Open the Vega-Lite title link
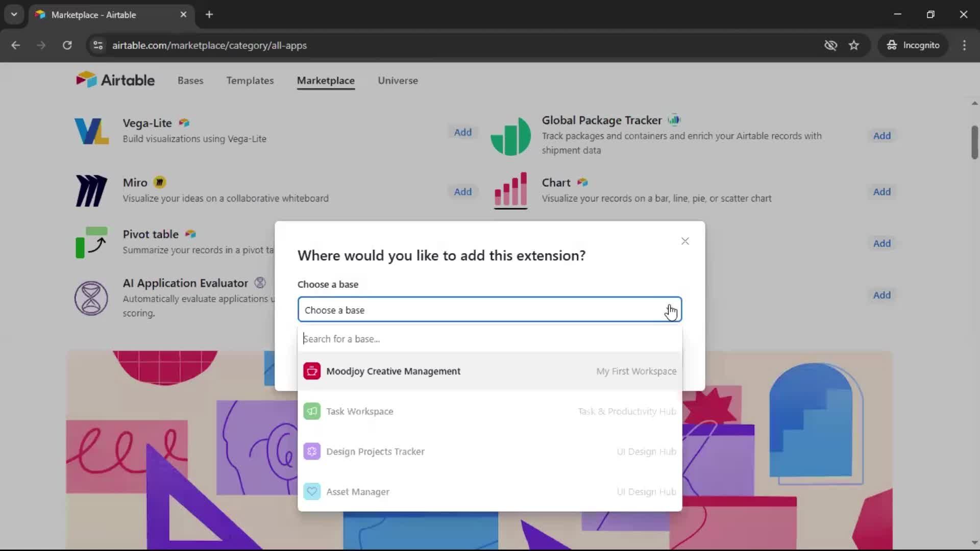The image size is (980, 551). pos(147,123)
